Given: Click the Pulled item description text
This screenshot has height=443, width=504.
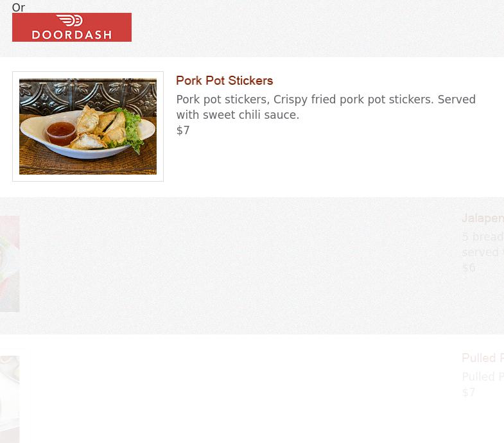Looking at the screenshot, I should 482,377.
